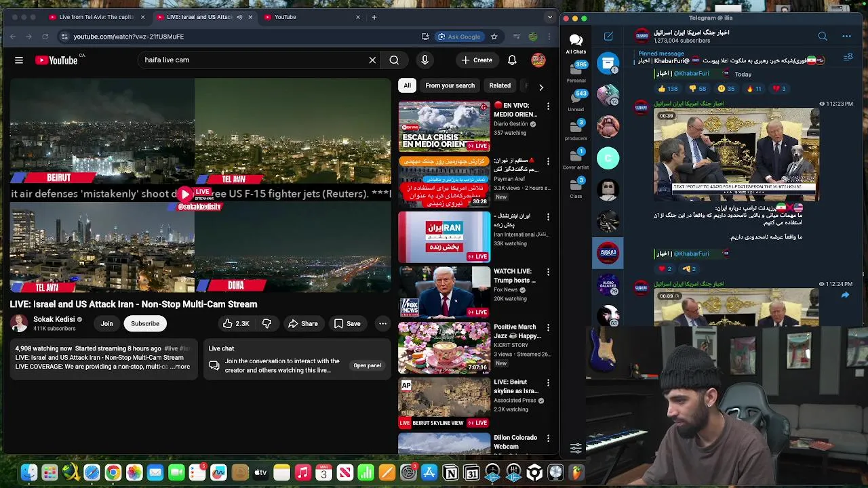Open Telegram Cover artist folder
The image size is (868, 488).
(x=576, y=159)
